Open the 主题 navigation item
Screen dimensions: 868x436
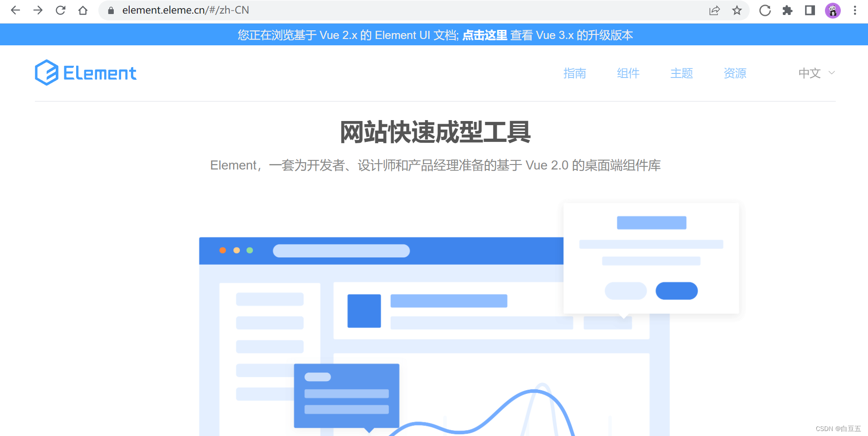[x=681, y=73]
